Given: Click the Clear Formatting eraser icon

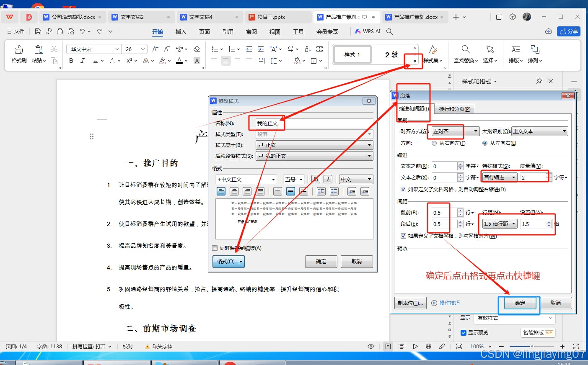Looking at the screenshot, I should click(x=197, y=49).
